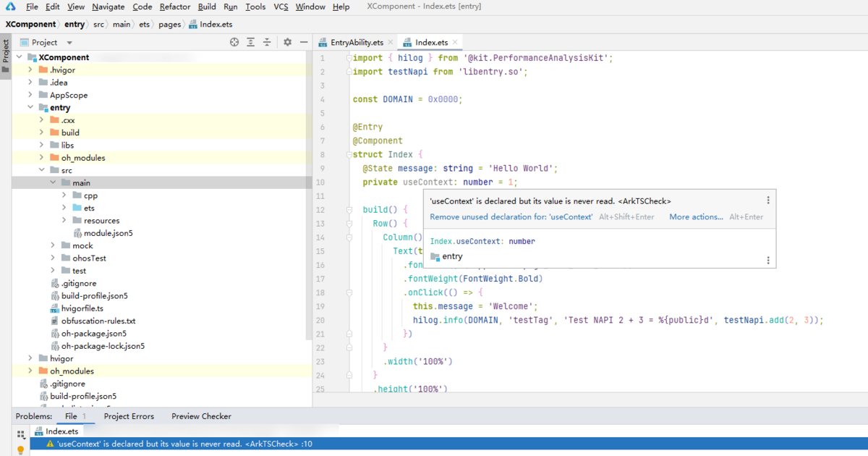Expand the ets folder in project tree
This screenshot has height=456, width=868.
(65, 208)
